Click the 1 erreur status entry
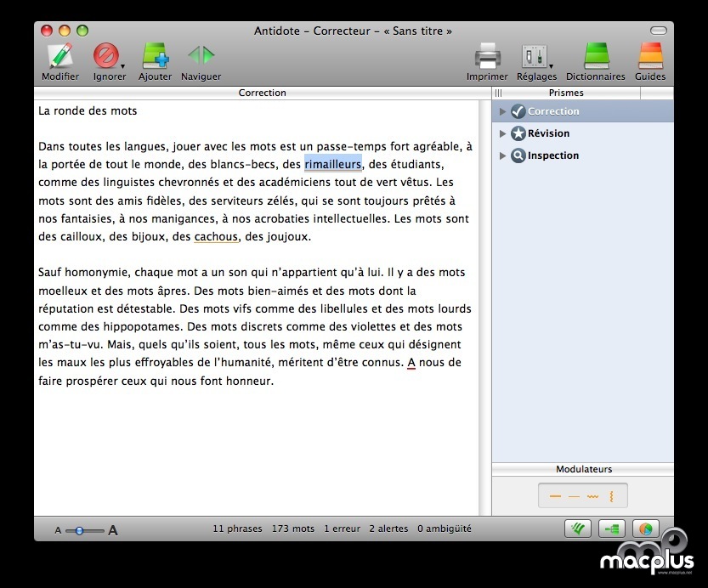The width and height of the screenshot is (708, 588). coord(343,529)
